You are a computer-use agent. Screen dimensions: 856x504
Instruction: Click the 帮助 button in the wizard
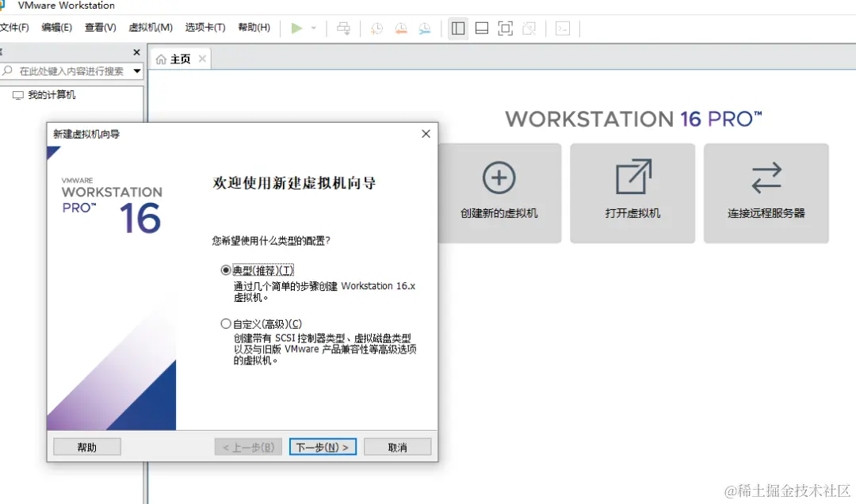[86, 446]
